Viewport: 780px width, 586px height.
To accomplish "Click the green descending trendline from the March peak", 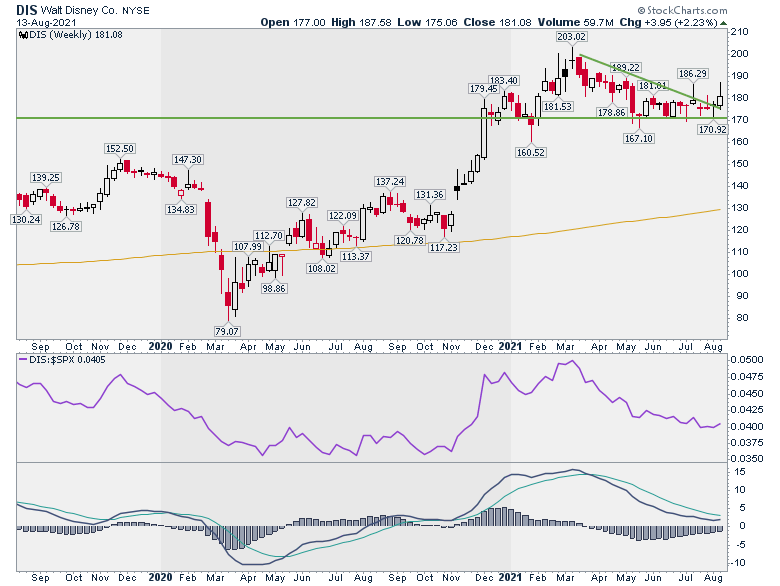I will (650, 81).
